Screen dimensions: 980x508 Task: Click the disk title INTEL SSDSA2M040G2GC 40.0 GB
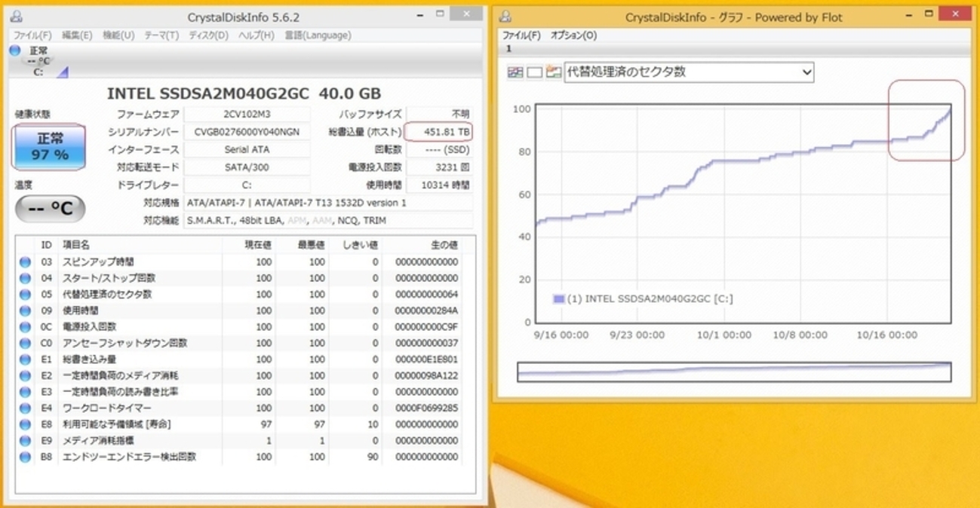tap(244, 93)
